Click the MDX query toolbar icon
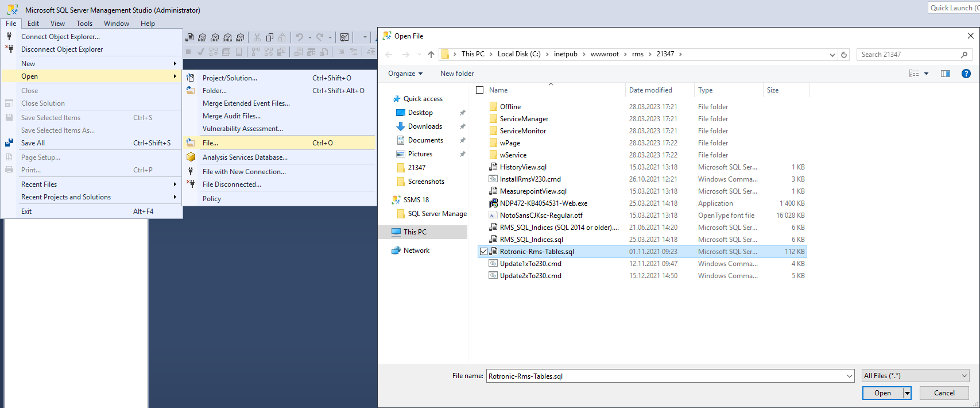Viewport: 980px width, 408px height. tap(202, 37)
